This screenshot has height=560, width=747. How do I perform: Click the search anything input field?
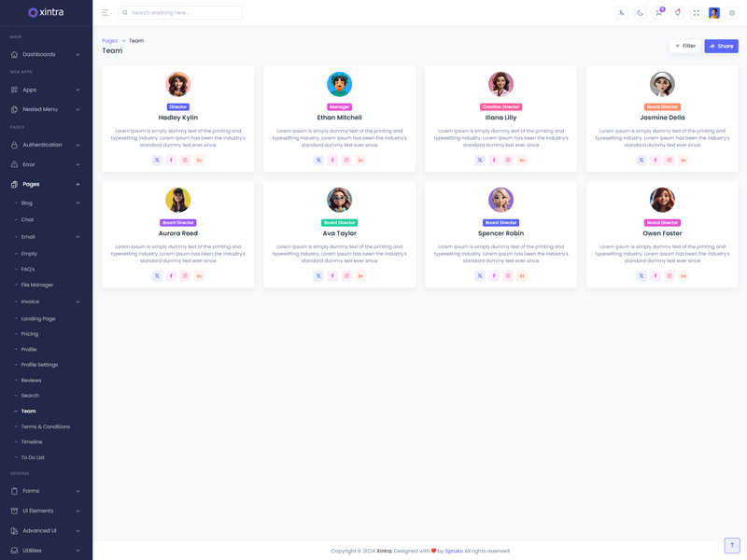tap(182, 13)
